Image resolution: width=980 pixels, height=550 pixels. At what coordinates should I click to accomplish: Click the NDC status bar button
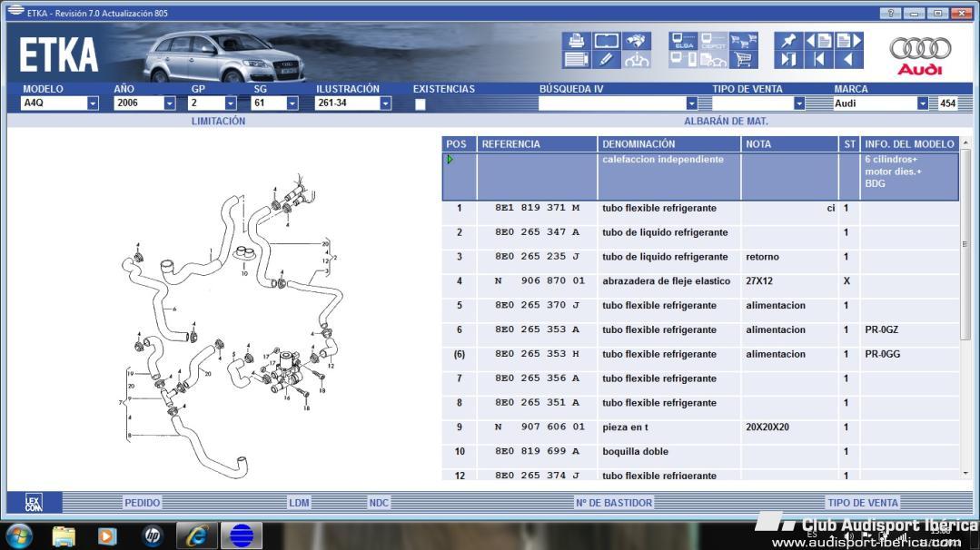tap(379, 503)
